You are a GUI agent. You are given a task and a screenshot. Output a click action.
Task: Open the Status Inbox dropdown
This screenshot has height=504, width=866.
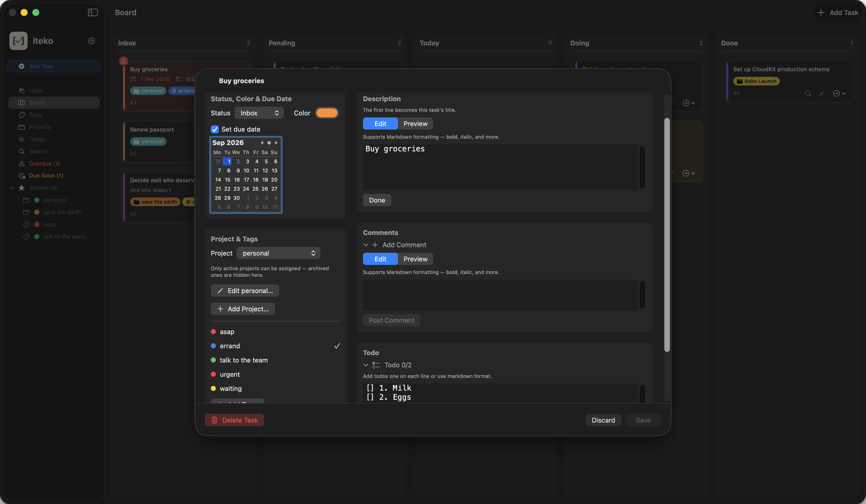pos(259,113)
